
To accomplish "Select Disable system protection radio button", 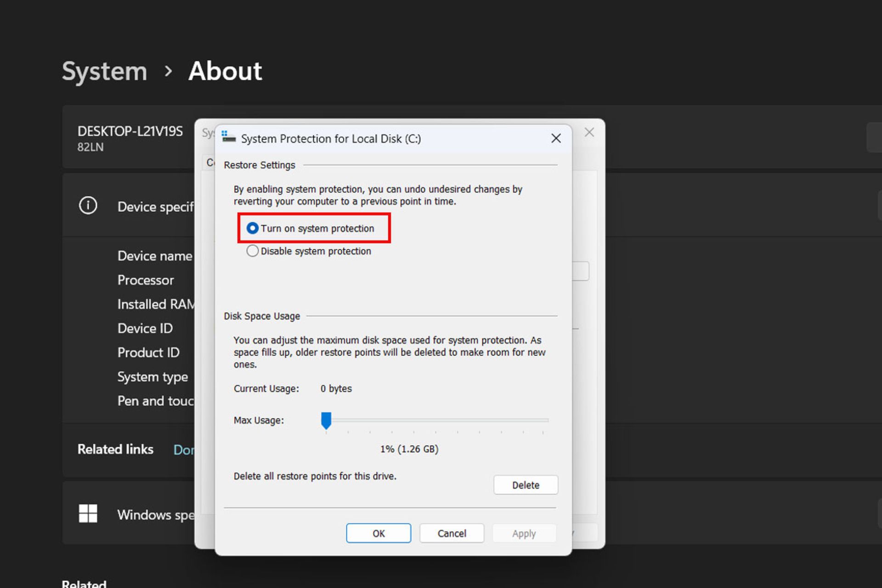I will point(251,251).
